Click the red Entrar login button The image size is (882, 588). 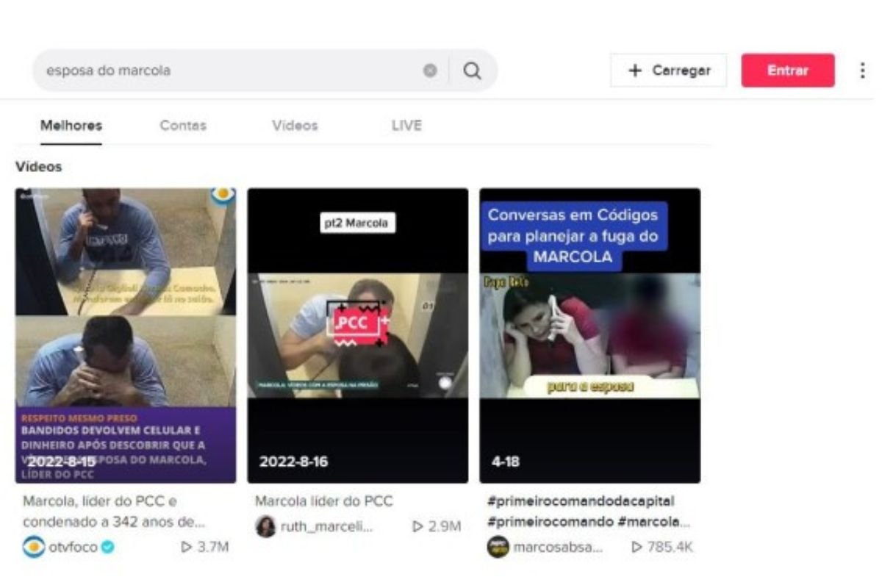(x=787, y=71)
